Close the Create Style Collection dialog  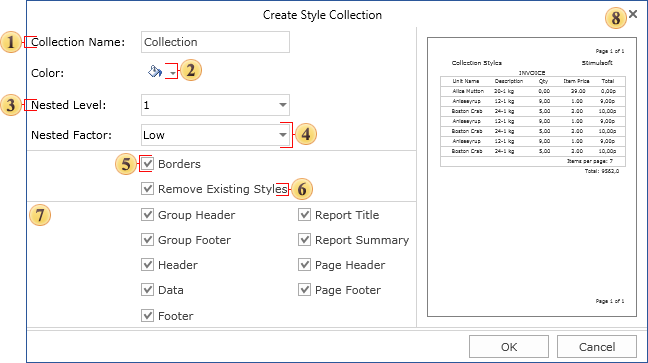(x=633, y=14)
